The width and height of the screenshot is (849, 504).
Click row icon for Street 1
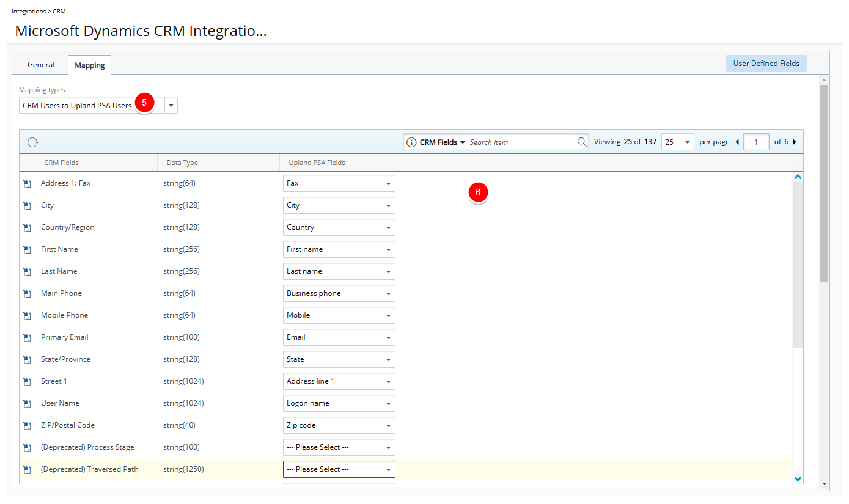pyautogui.click(x=27, y=381)
